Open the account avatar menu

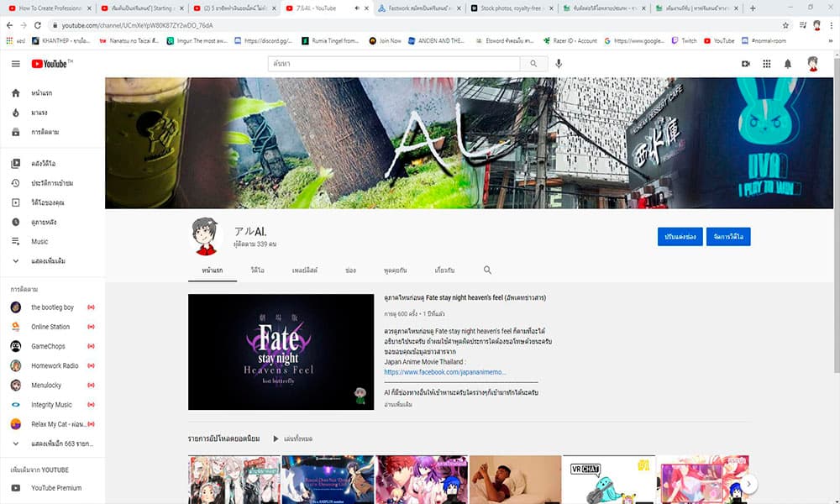click(x=812, y=64)
